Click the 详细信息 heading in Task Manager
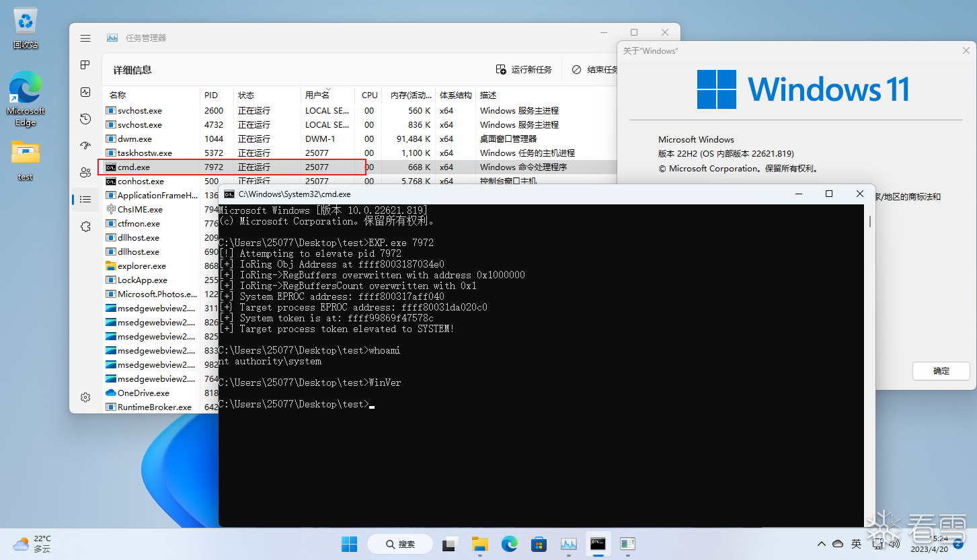This screenshot has width=977, height=560. tap(132, 69)
